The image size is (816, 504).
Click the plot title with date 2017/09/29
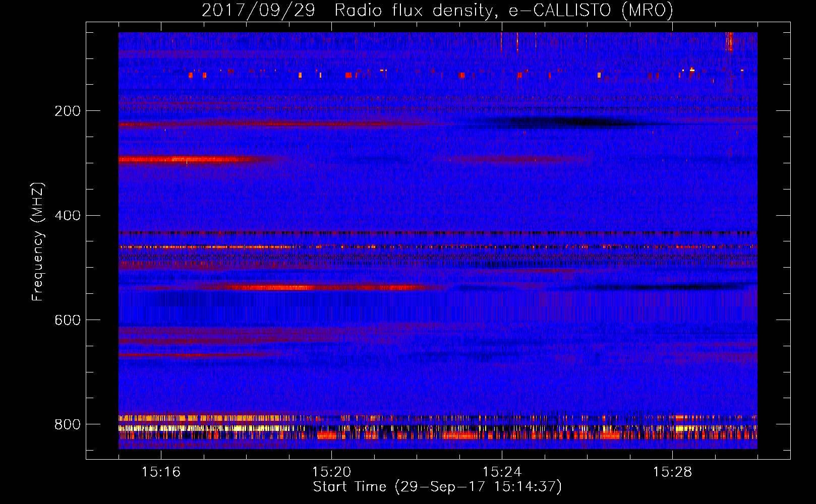pyautogui.click(x=437, y=10)
